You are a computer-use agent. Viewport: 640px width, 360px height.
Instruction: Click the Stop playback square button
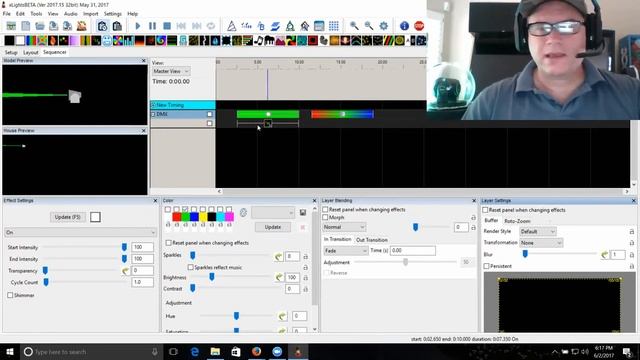[x=167, y=26]
